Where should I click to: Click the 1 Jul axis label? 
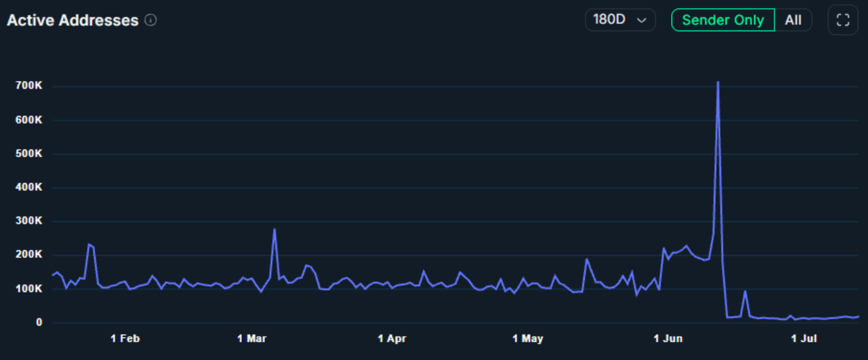coord(804,338)
